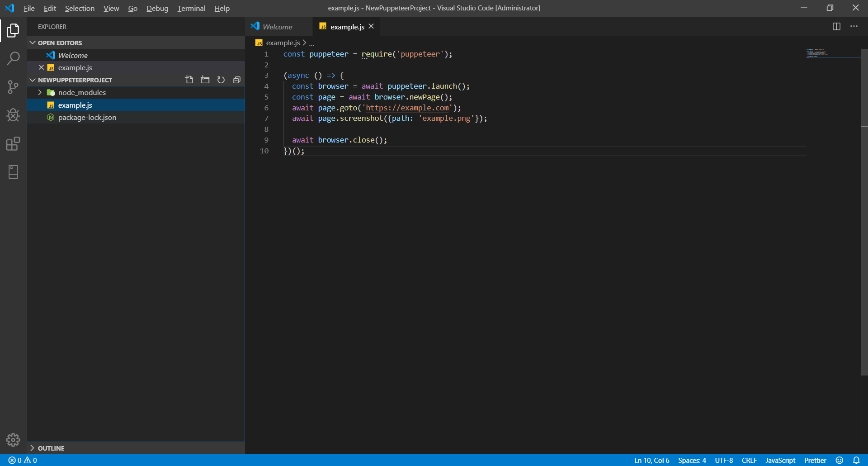Change end of line sequence CRLF
This screenshot has height=466, width=868.
coord(749,460)
